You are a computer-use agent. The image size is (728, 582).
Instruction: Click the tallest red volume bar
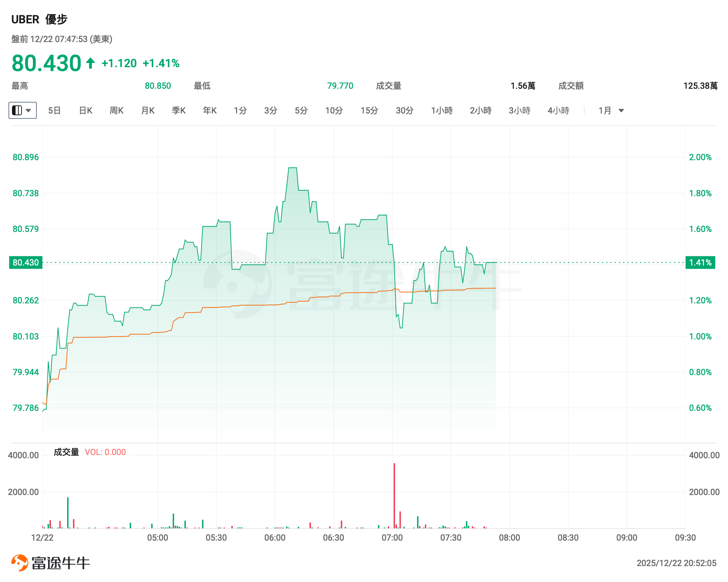coord(394,495)
